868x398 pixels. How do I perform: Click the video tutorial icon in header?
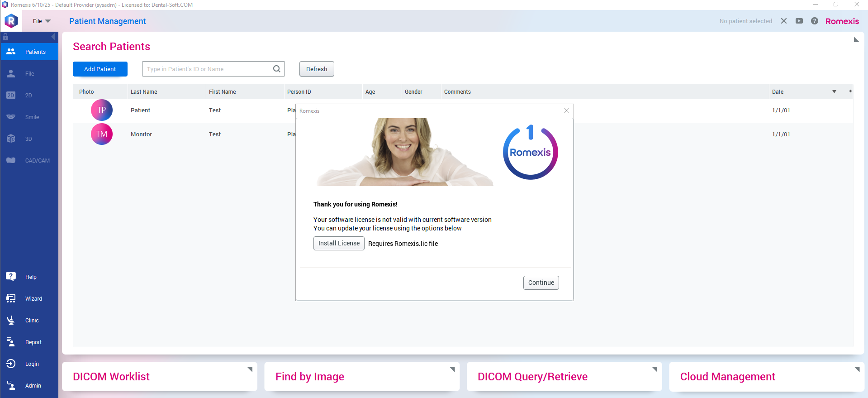pos(799,21)
